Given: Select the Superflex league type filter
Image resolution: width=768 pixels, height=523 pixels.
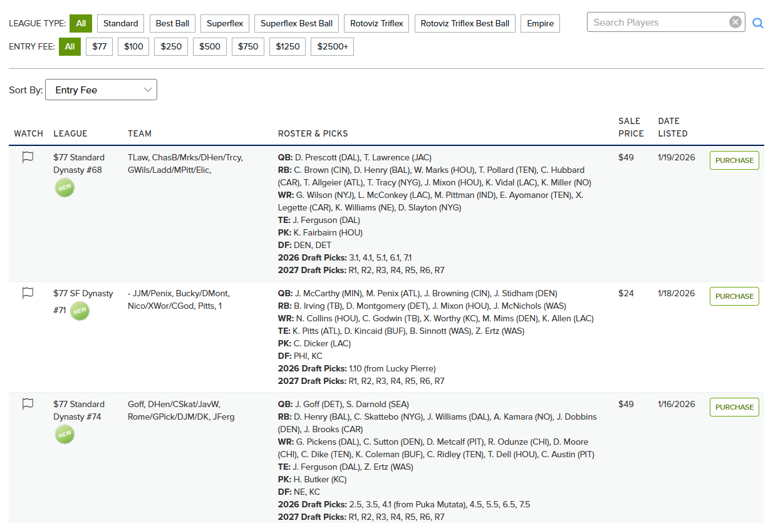Looking at the screenshot, I should [x=223, y=23].
